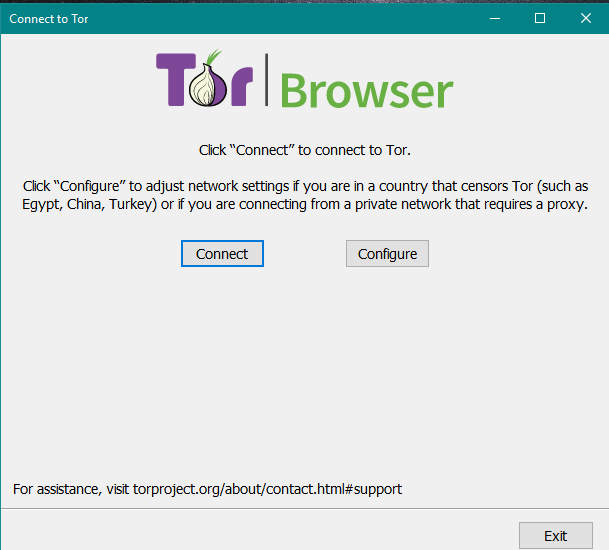Click the green Browser wordmark
The image size is (609, 550).
pos(366,89)
